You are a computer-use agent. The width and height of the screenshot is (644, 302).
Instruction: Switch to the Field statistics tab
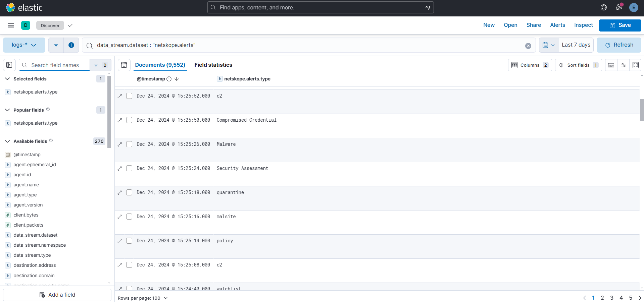[213, 65]
